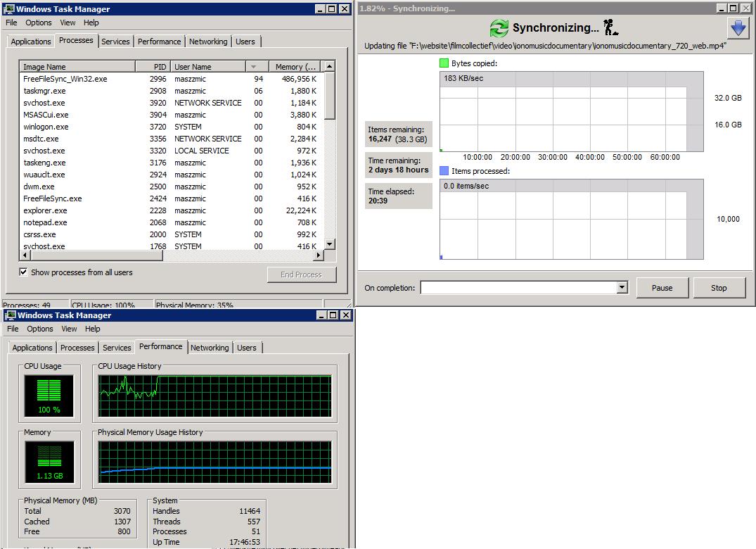Select winlogon.exe process row
Image resolution: width=756 pixels, height=549 pixels.
[x=171, y=127]
